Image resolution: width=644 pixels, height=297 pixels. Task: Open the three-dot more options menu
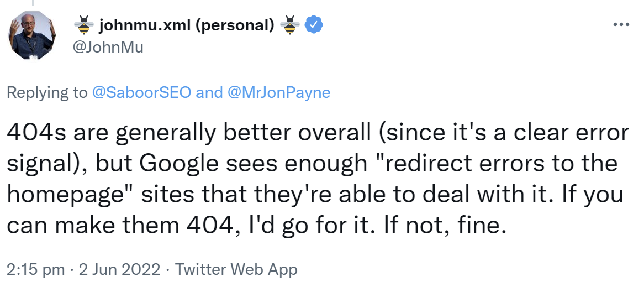tap(621, 24)
